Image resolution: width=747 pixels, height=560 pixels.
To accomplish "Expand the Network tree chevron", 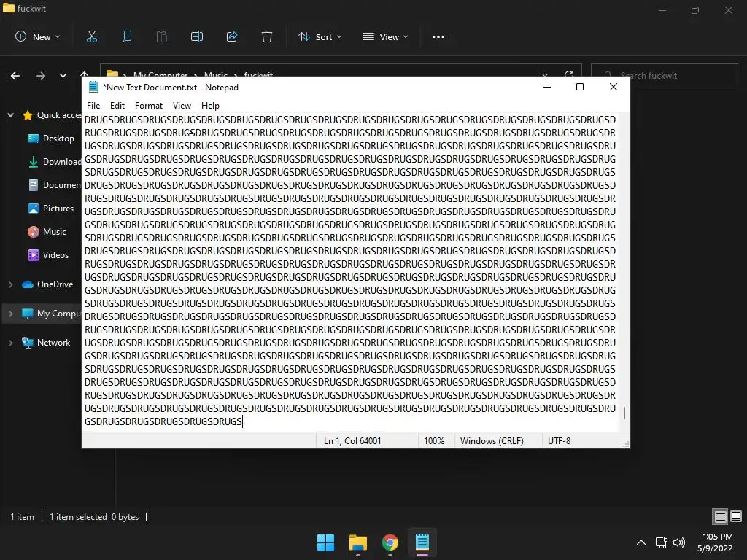I will [10, 343].
